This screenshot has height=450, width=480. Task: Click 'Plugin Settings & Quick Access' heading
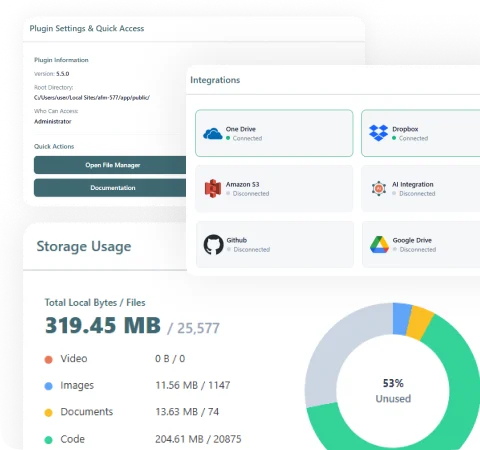coord(87,29)
